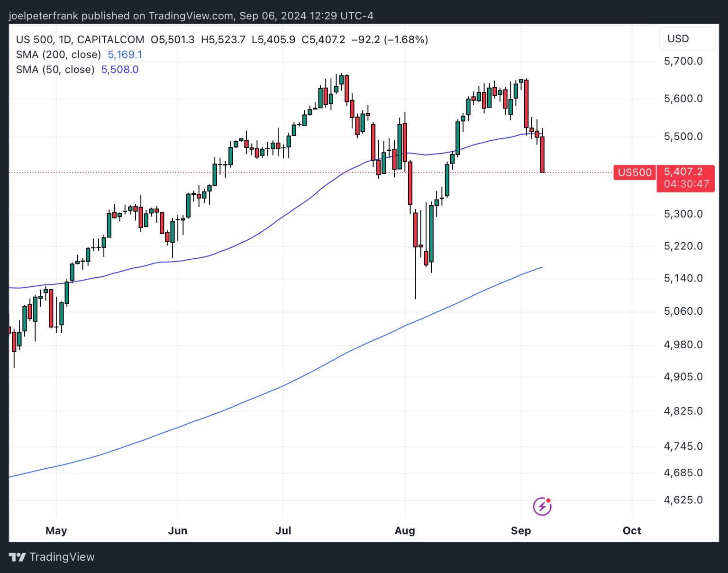This screenshot has width=728, height=573.
Task: Click the Oct label on the time axis
Action: pyautogui.click(x=632, y=530)
